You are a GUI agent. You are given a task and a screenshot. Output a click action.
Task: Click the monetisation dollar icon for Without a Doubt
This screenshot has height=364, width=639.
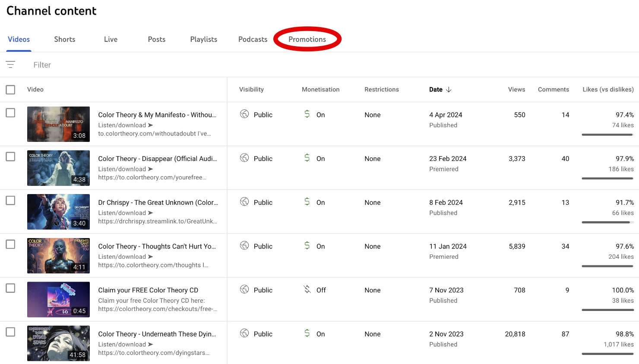pos(307,114)
